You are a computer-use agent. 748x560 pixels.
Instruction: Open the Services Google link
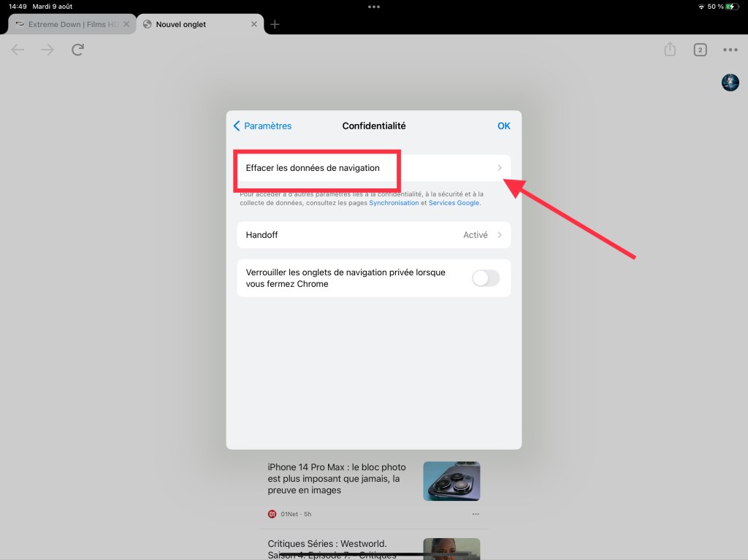coord(454,203)
